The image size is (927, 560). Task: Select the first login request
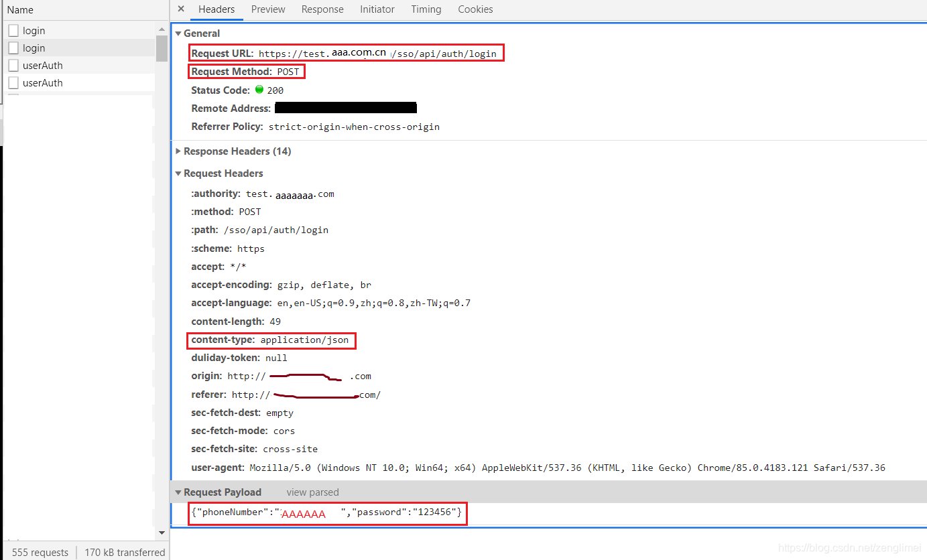coord(80,31)
